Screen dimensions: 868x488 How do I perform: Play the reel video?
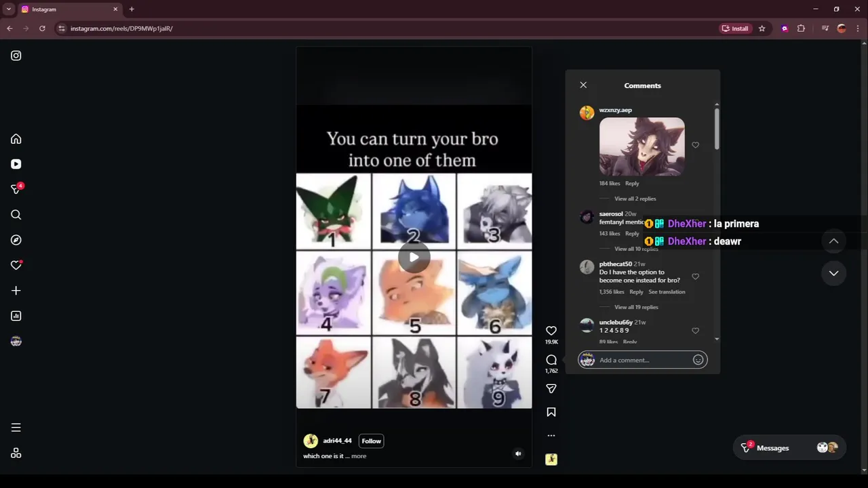(x=414, y=257)
